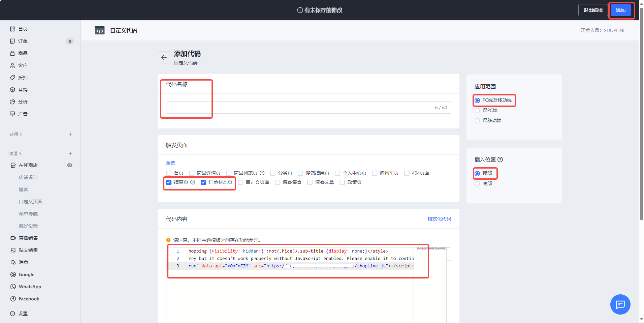Check the 商品列表页 checkbox
644x323 pixels.
pyautogui.click(x=229, y=173)
